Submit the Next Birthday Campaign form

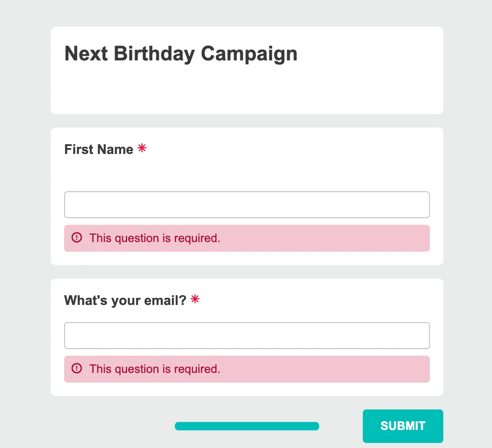403,426
